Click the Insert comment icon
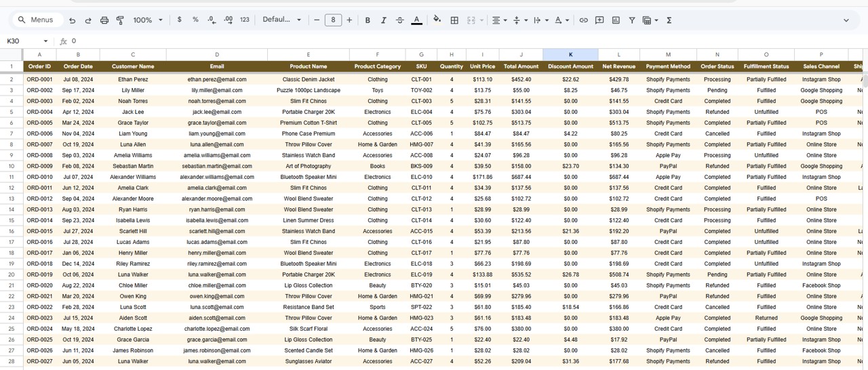This screenshot has height=370, width=868. pyautogui.click(x=599, y=20)
